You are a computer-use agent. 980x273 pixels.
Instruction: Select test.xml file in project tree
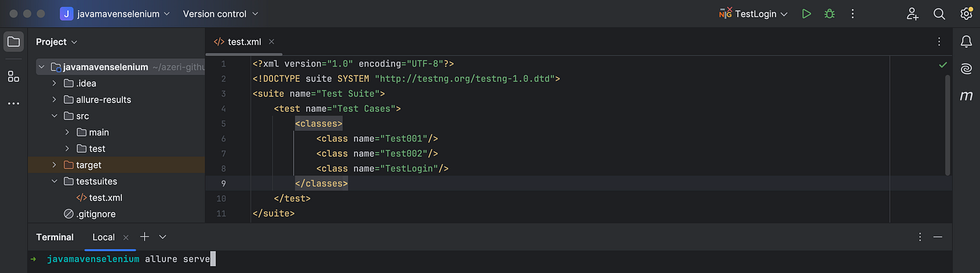(99, 197)
